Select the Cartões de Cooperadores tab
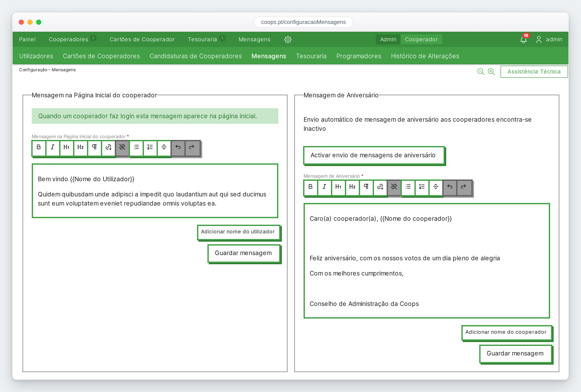The height and width of the screenshot is (392, 581). pyautogui.click(x=101, y=56)
